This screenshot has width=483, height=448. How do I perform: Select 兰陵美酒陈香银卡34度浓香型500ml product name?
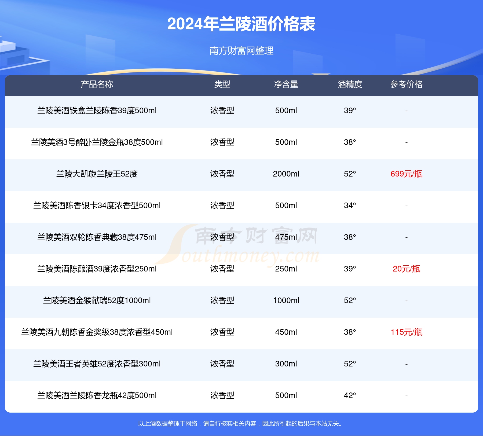(x=97, y=205)
